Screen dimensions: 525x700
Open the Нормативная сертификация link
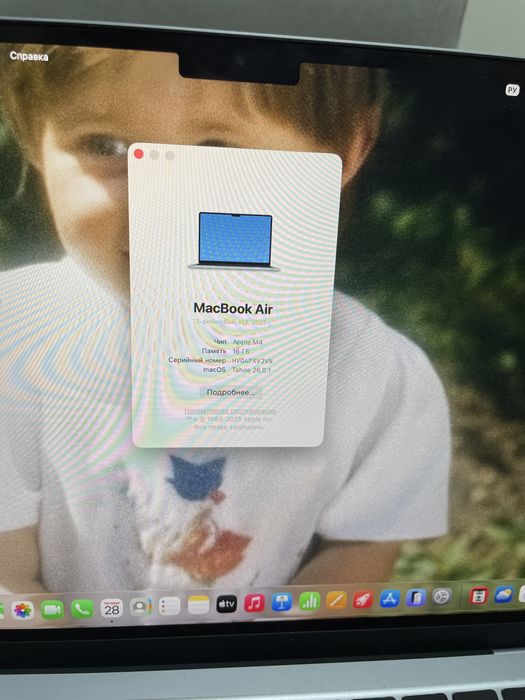pyautogui.click(x=230, y=411)
